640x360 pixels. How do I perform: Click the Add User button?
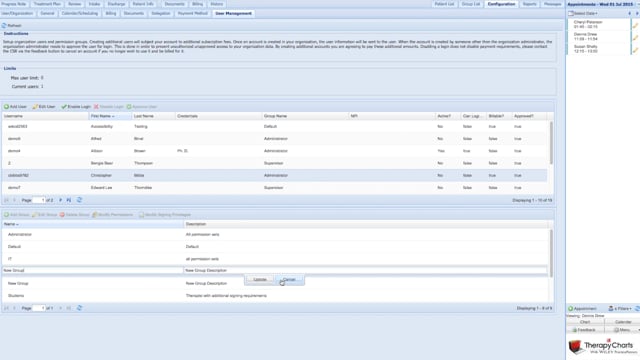coord(15,107)
